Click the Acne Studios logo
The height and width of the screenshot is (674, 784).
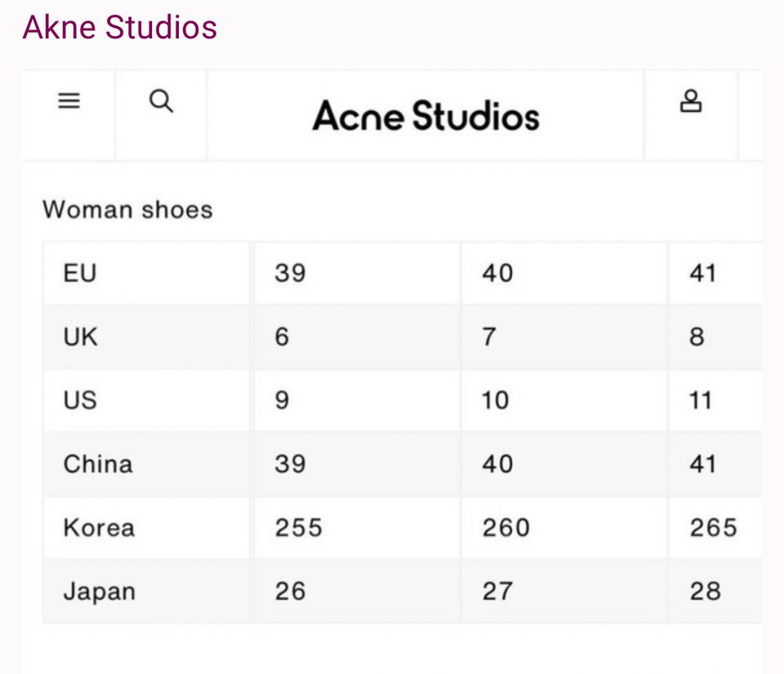point(425,115)
